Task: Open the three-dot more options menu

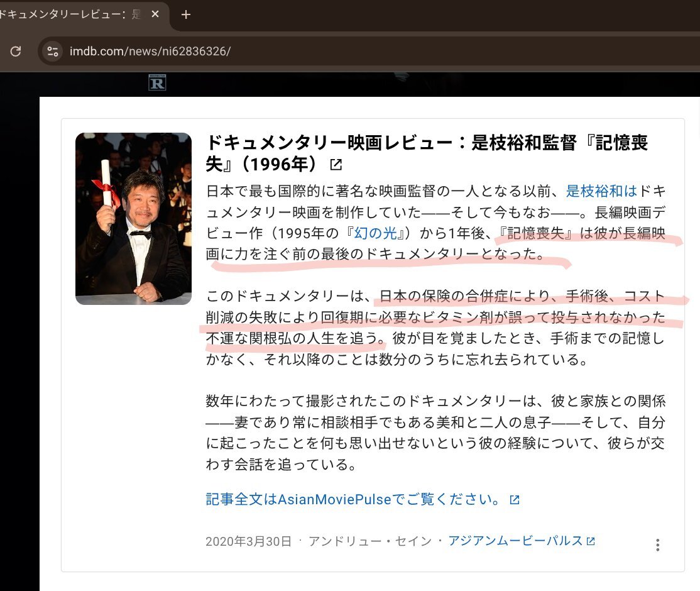Action: pyautogui.click(x=657, y=544)
